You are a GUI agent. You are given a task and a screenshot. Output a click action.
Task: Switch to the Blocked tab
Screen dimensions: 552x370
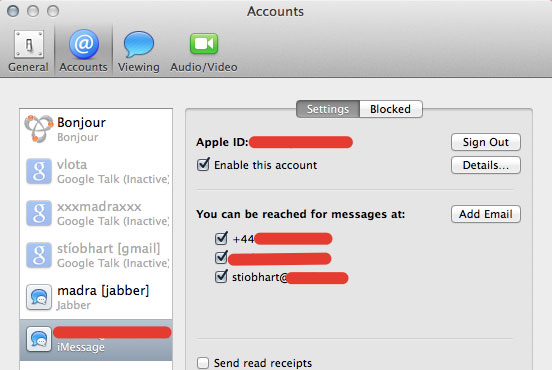point(390,109)
